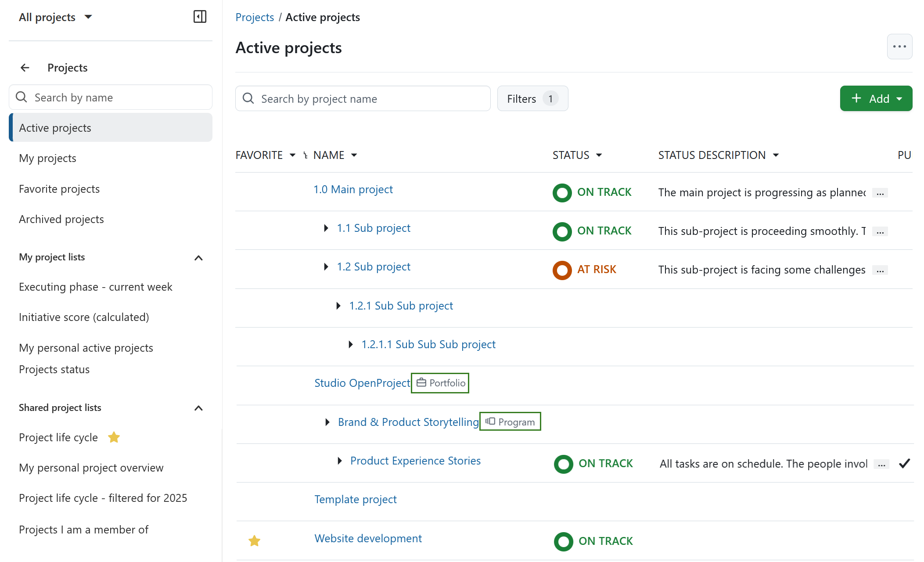
Task: Click the checkmark on Product Experience Stories row
Action: (904, 464)
